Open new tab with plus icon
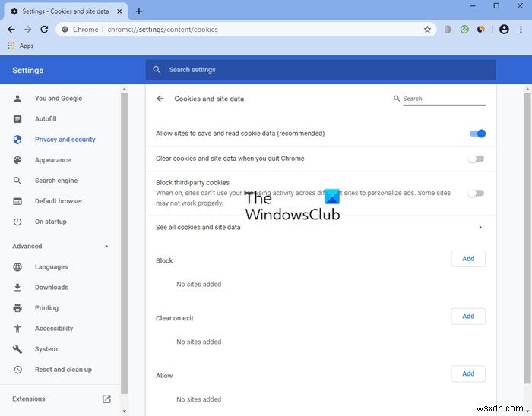The image size is (532, 416). (139, 11)
